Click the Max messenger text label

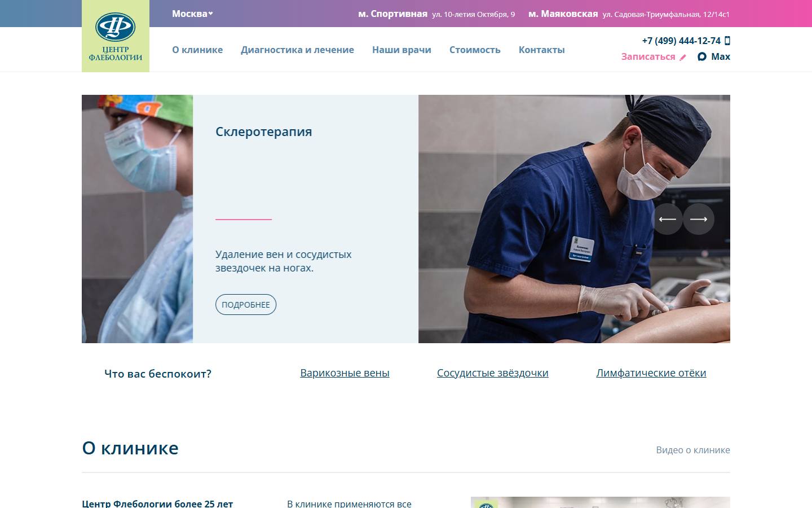(721, 56)
